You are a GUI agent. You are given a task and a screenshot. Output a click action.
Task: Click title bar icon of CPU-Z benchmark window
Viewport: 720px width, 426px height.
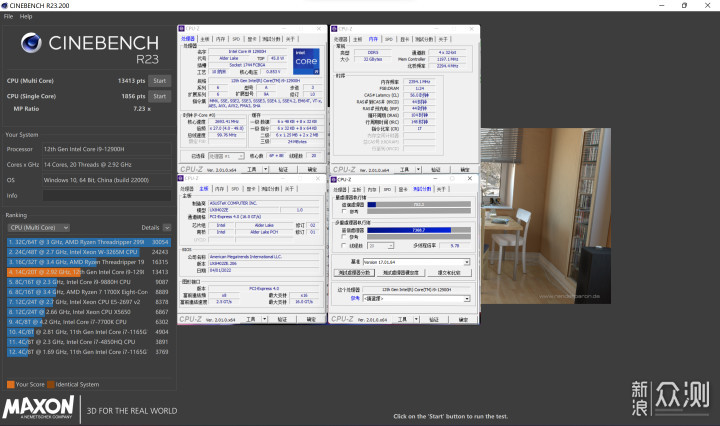[x=334, y=179]
